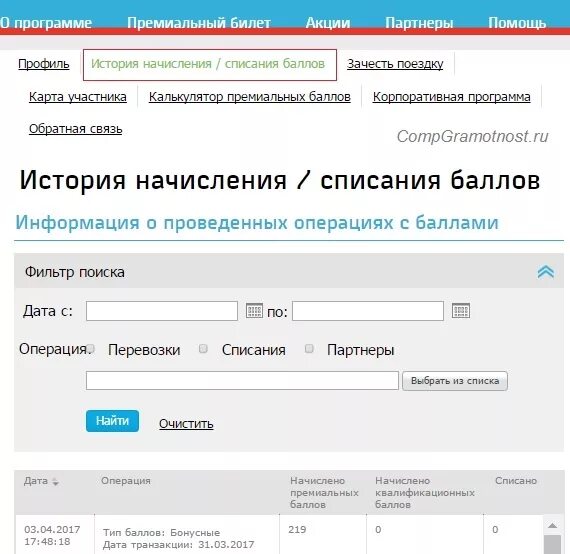Select the 219 premium points cell
The height and width of the screenshot is (554, 570).
[x=297, y=529]
